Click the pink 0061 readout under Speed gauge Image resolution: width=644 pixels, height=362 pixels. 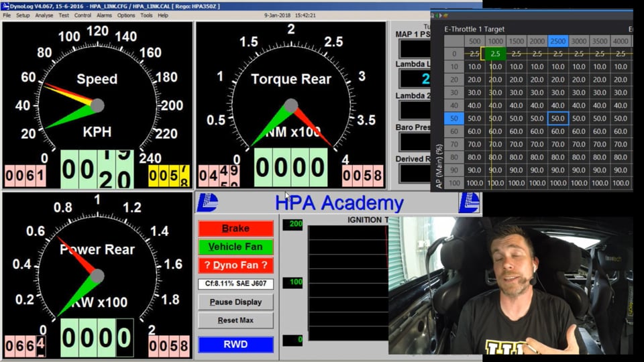coord(25,176)
